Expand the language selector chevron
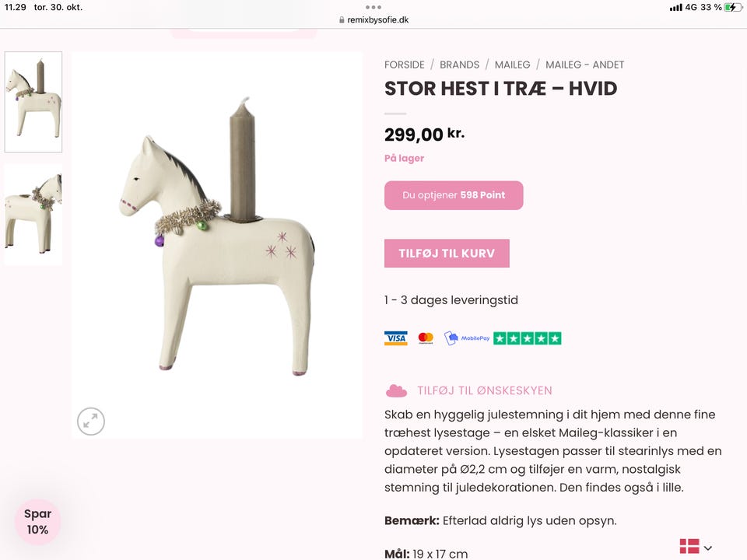This screenshot has width=747, height=560. (708, 548)
